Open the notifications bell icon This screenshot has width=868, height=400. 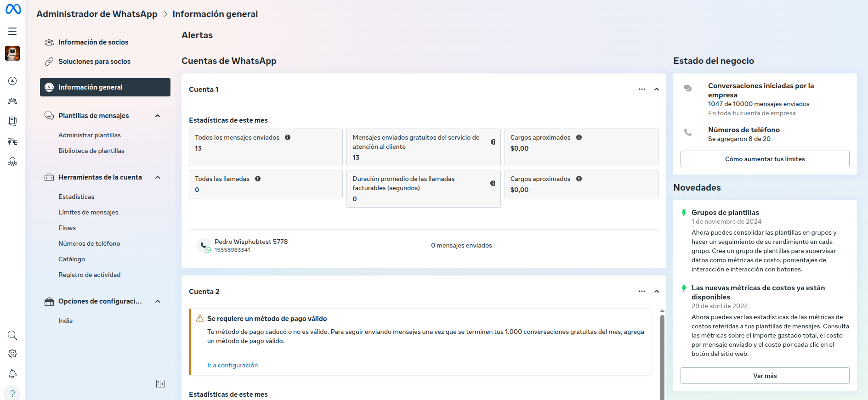point(12,374)
